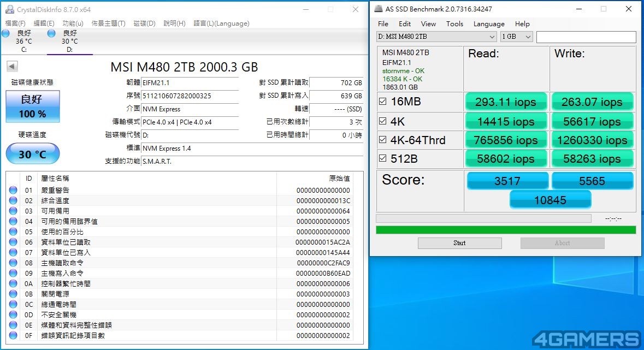Click status orb for attribute 01 嚴重警告
The width and height of the screenshot is (644, 350).
point(13,190)
